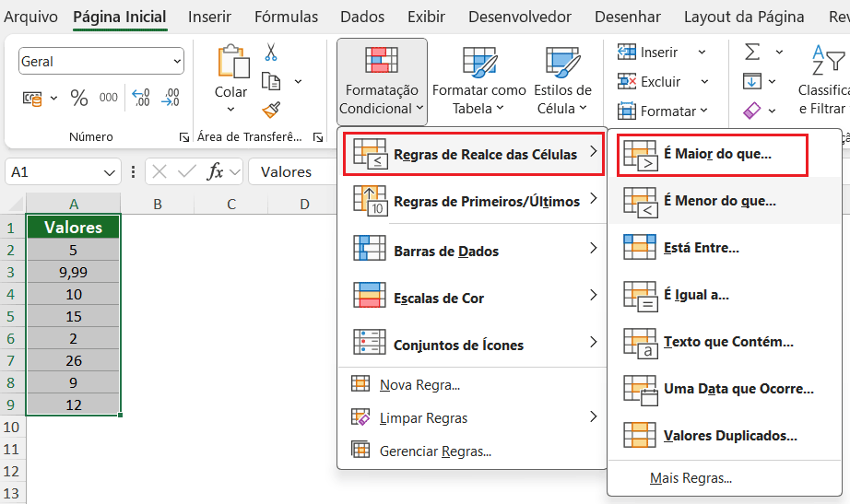Open Regras de Primeiros/Últimos submenu
Image resolution: width=850 pixels, height=504 pixels.
coord(474,201)
